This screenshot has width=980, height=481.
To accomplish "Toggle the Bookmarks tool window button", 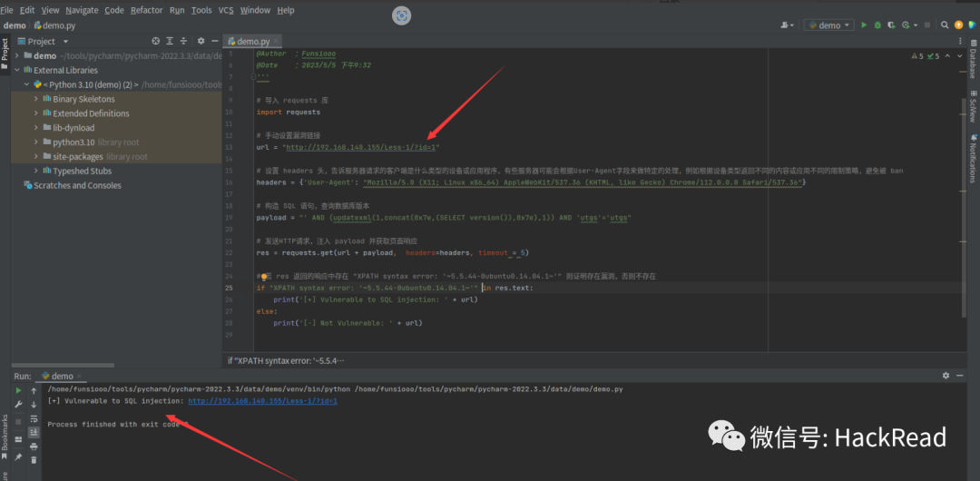I will click(5, 436).
